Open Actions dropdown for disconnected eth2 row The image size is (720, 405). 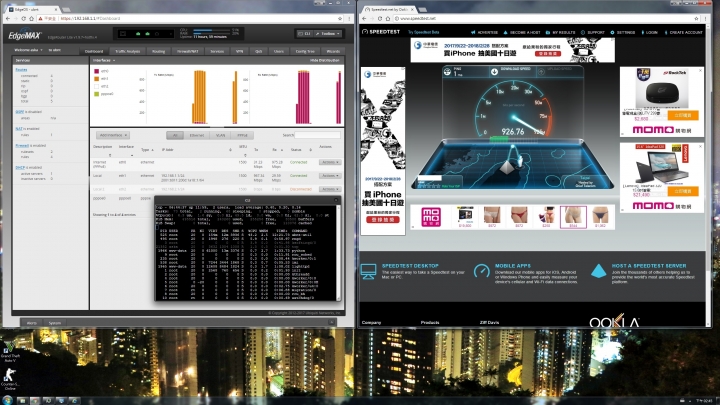pyautogui.click(x=330, y=189)
